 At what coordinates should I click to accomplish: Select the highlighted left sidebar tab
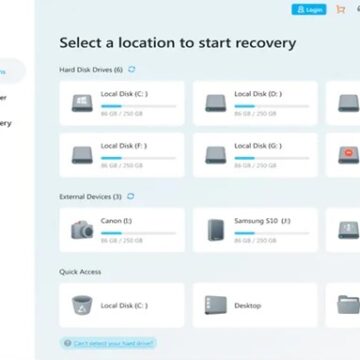12,71
